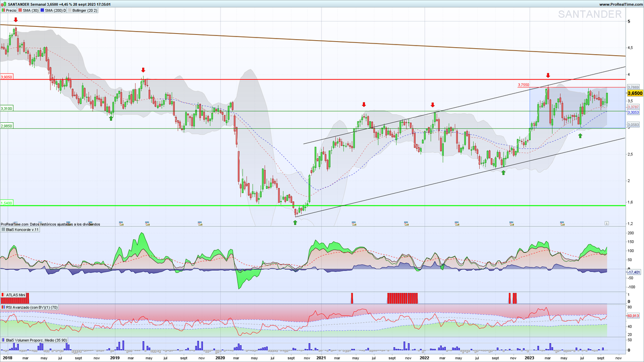The image size is (644, 362).
Task: Click the 3,7669 value on price axis
Action: coord(633,87)
